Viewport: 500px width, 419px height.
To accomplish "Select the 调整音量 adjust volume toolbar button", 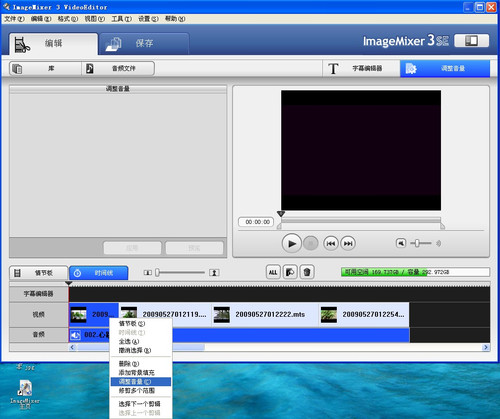I will click(445, 69).
